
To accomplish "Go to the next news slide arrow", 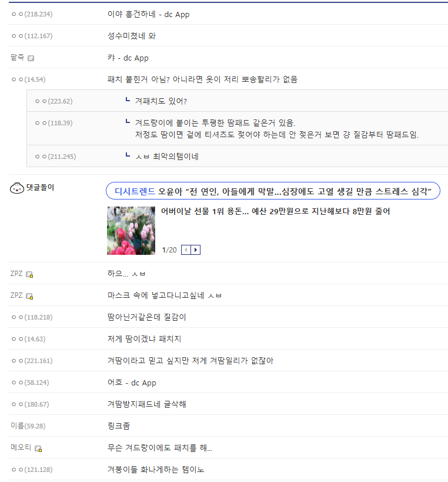I will tap(196, 250).
